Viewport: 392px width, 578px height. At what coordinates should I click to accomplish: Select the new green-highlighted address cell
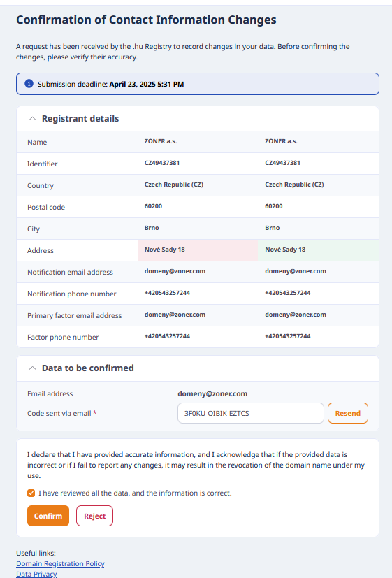(319, 250)
